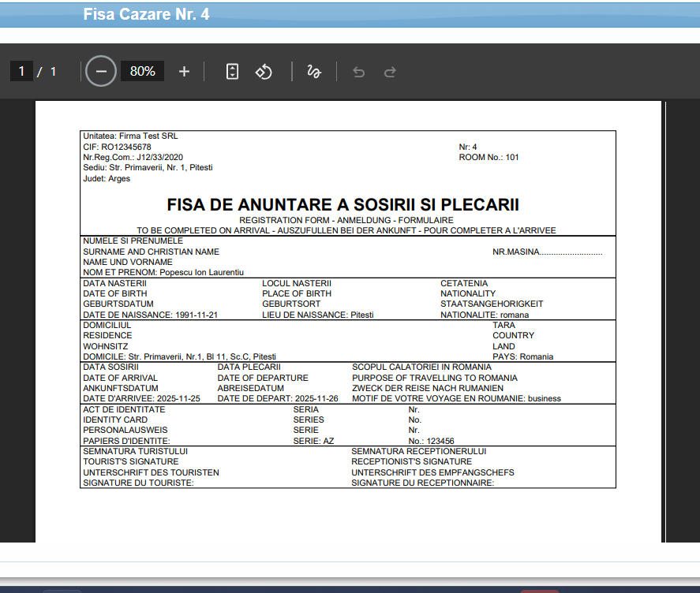Click the fit-to-page icon
The width and height of the screenshot is (700, 593).
point(232,71)
